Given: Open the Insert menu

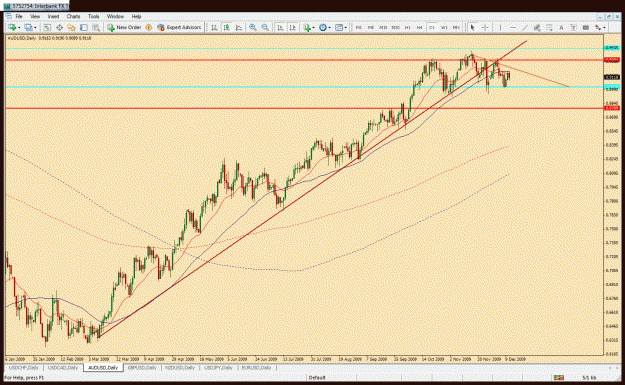Looking at the screenshot, I should [53, 17].
